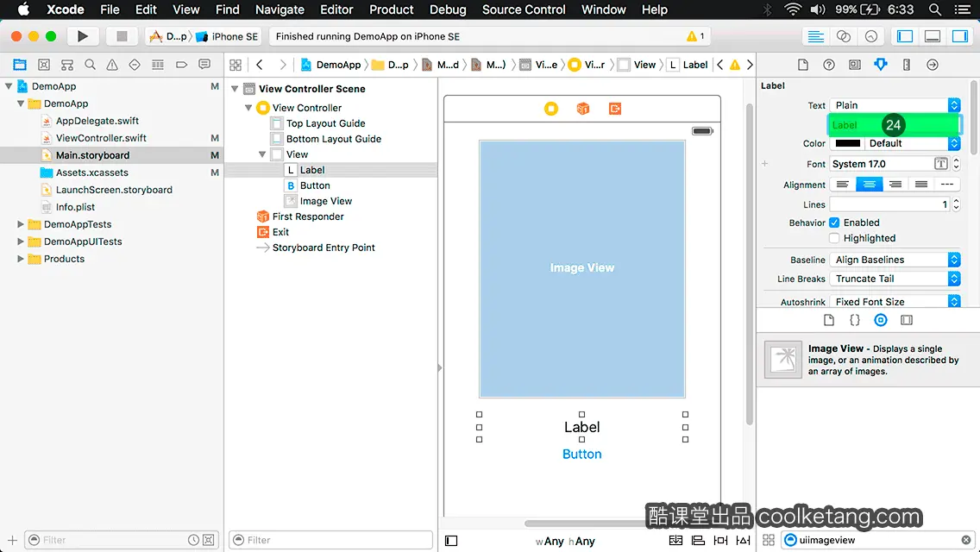This screenshot has height=552, width=980.
Task: Stop the running app
Action: point(122,36)
